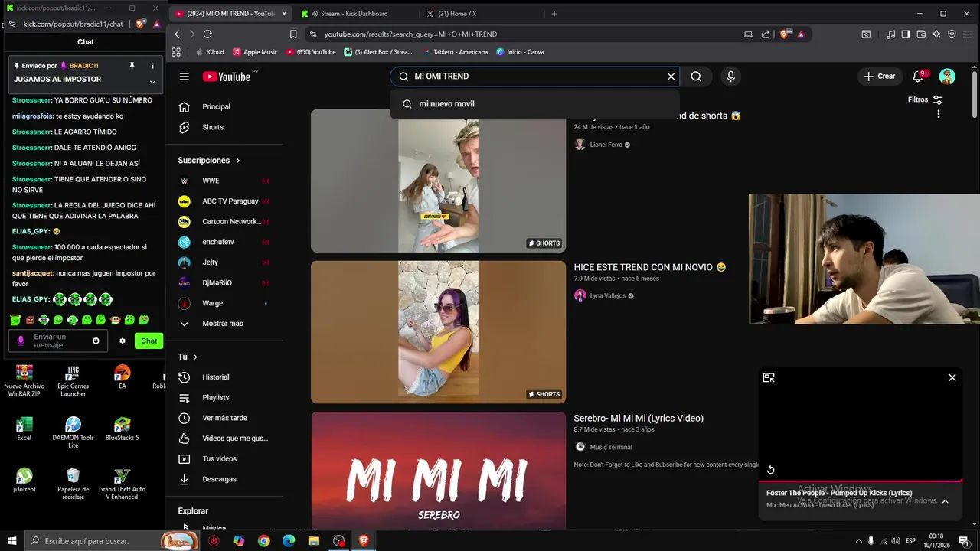Open the Inicio - Canva bookmark
Screen dimensions: 980x551
click(x=520, y=52)
